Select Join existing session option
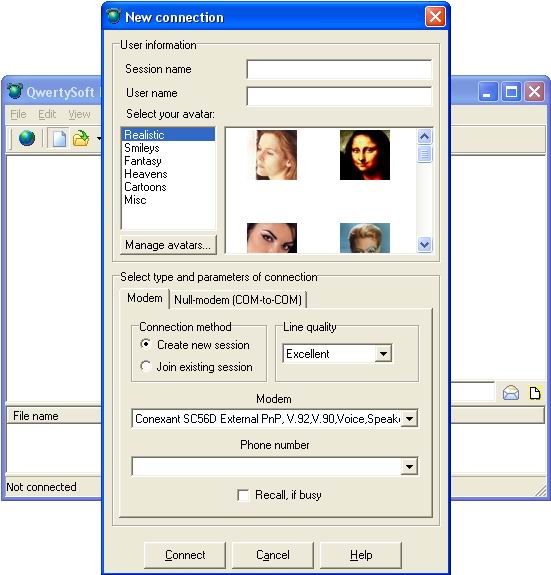Image resolution: width=551 pixels, height=575 pixels. 146,366
